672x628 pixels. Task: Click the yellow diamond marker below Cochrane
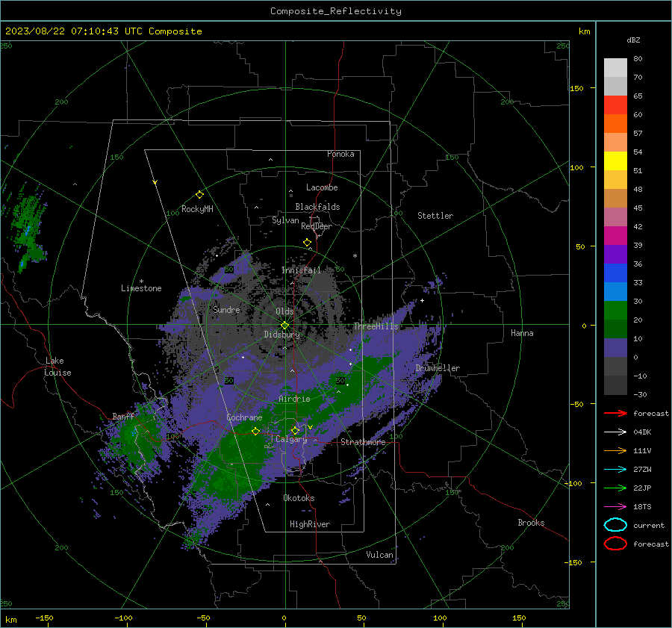pos(255,431)
